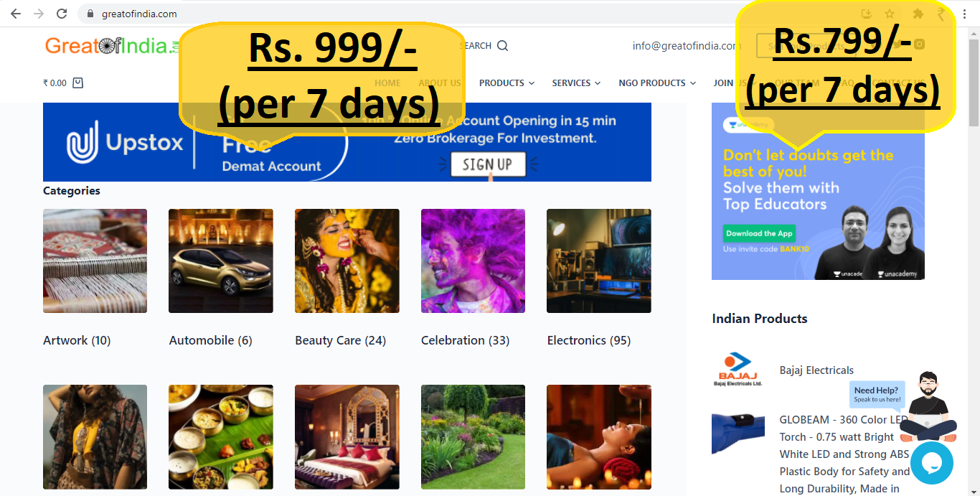Click Download the App button

point(759,233)
